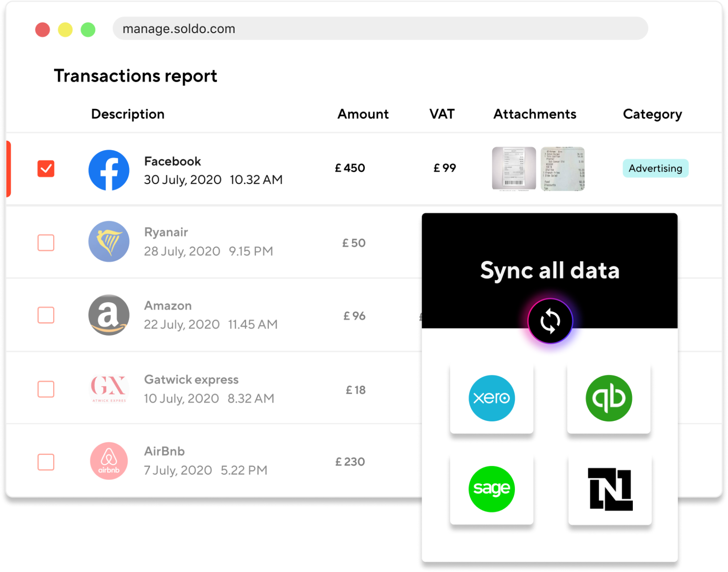Click the yellow minimize window button
Viewport: 728px width, 572px height.
coord(65,29)
